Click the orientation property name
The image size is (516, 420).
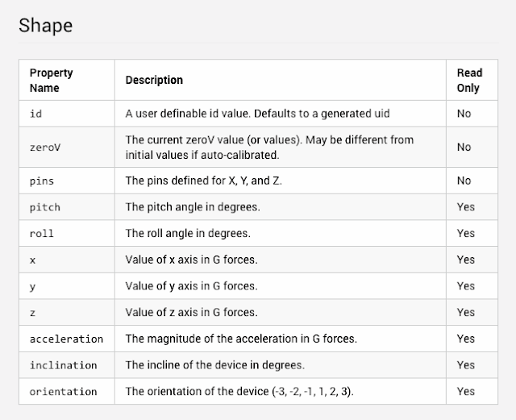coord(63,391)
